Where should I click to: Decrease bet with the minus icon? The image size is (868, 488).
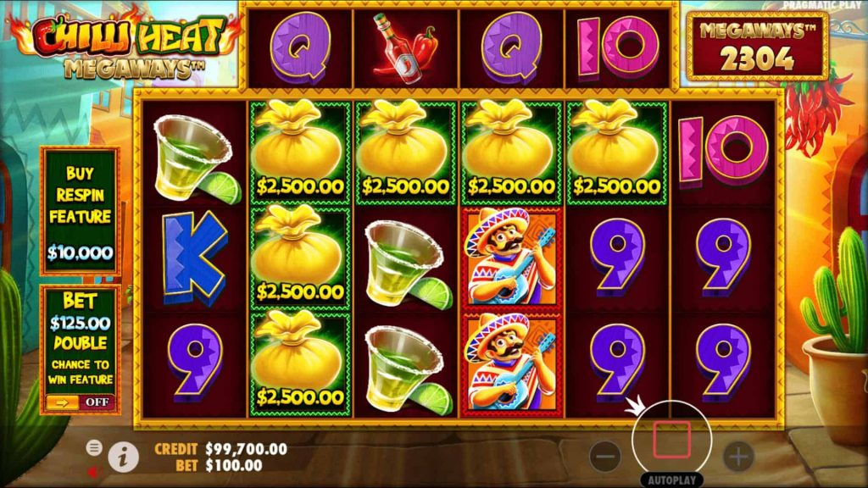pyautogui.click(x=605, y=457)
